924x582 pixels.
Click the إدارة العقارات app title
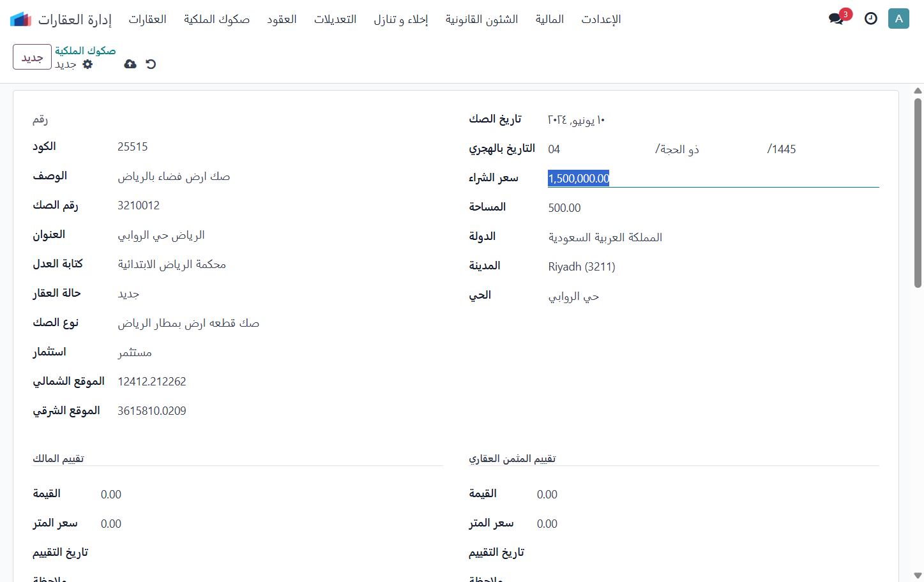[x=75, y=19]
